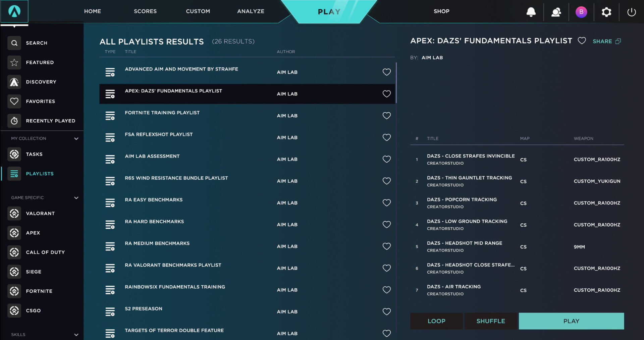Collapse the Game Specific section
This screenshot has height=340, width=644.
76,198
